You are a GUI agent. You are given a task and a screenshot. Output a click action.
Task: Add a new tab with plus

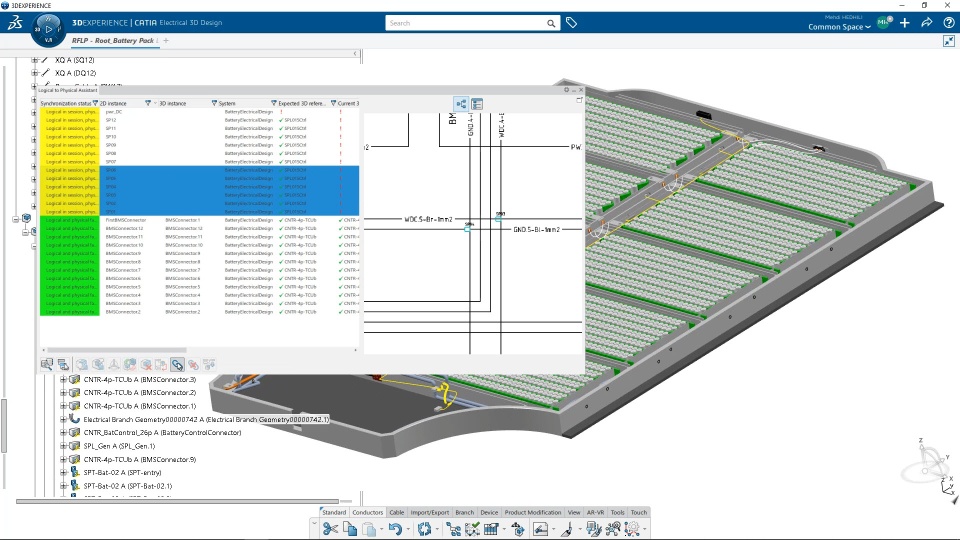166,41
